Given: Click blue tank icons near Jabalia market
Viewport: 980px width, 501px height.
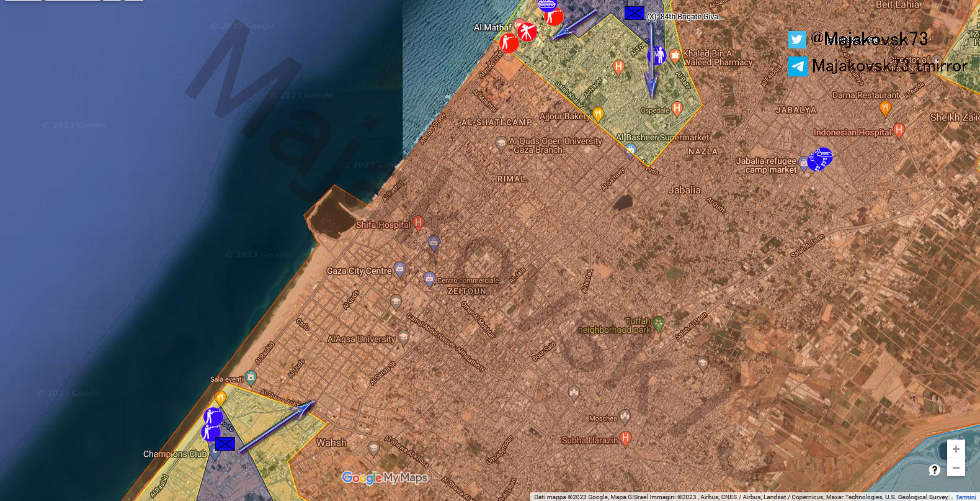Looking at the screenshot, I should (820, 159).
